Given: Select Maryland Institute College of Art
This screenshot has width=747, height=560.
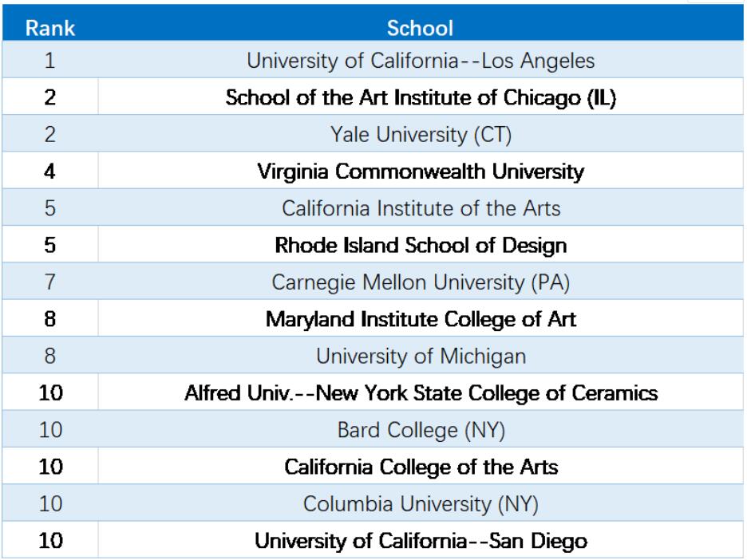Looking at the screenshot, I should pos(420,318).
